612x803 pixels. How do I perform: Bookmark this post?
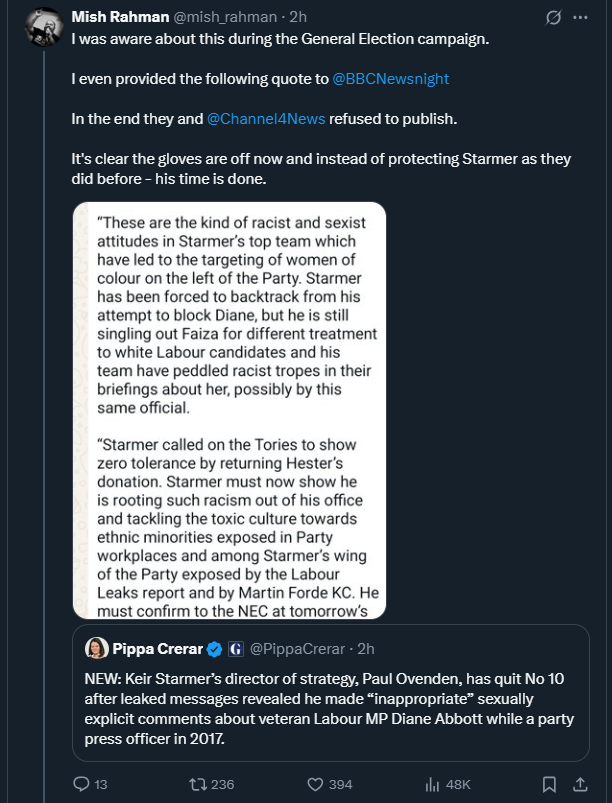tap(549, 784)
